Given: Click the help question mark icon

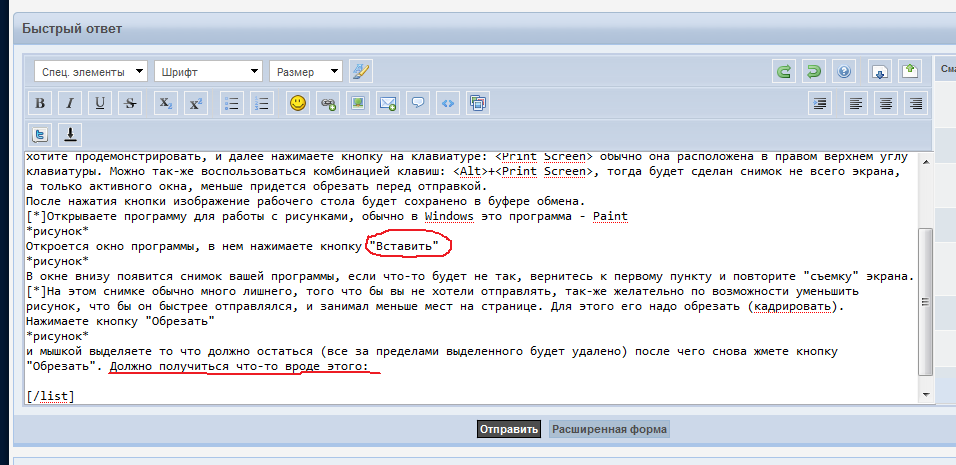Looking at the screenshot, I should 844,72.
